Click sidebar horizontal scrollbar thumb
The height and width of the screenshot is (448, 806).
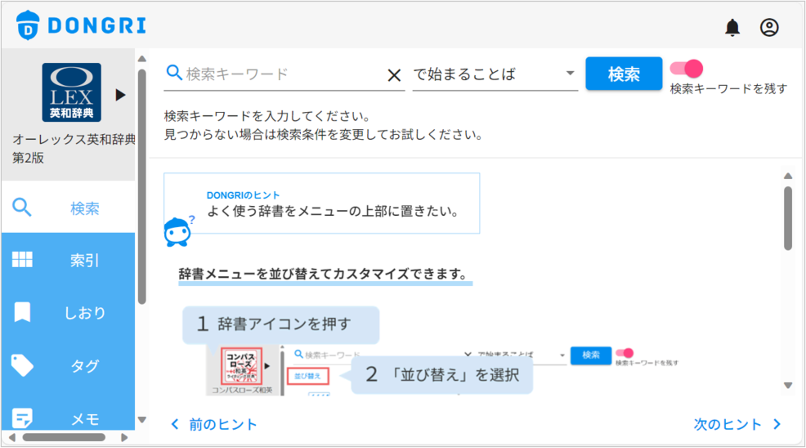[64, 438]
